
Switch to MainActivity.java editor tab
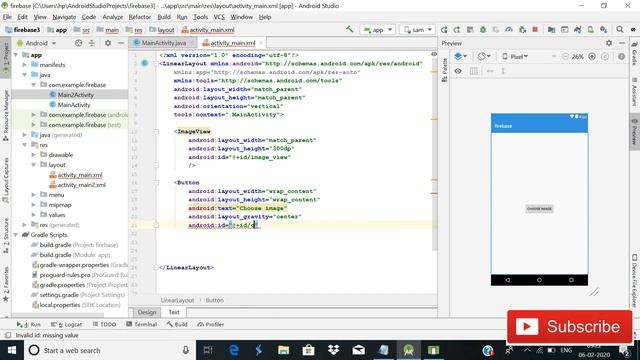click(163, 43)
